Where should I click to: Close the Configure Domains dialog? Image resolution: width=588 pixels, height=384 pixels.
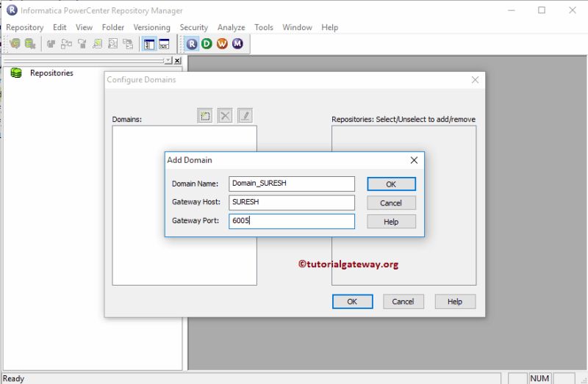[475, 80]
